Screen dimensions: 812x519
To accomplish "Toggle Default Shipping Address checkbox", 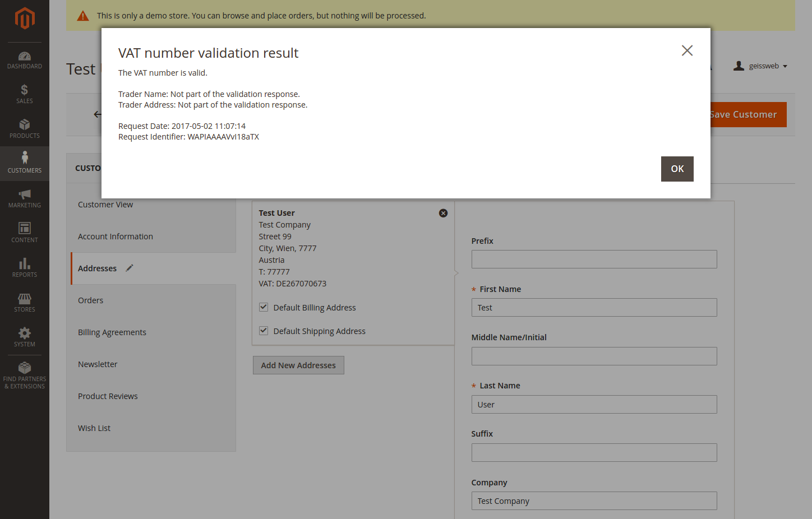I will (x=264, y=331).
